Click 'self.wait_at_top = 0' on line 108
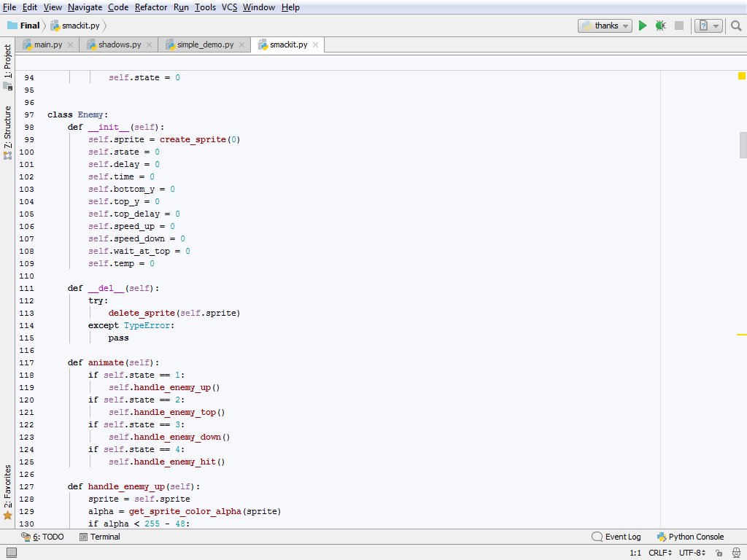Viewport: 747px width, 560px height. (x=139, y=252)
